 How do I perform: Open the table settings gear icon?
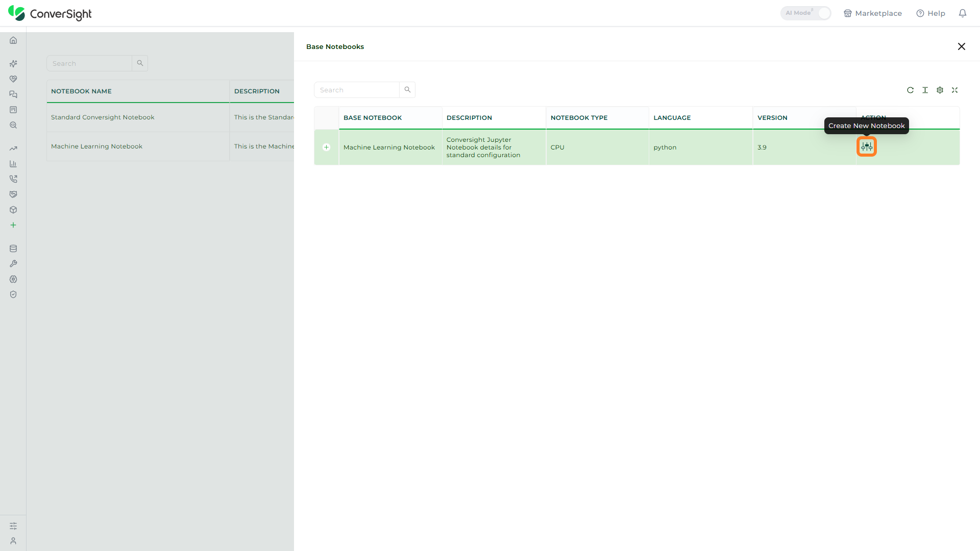[940, 90]
